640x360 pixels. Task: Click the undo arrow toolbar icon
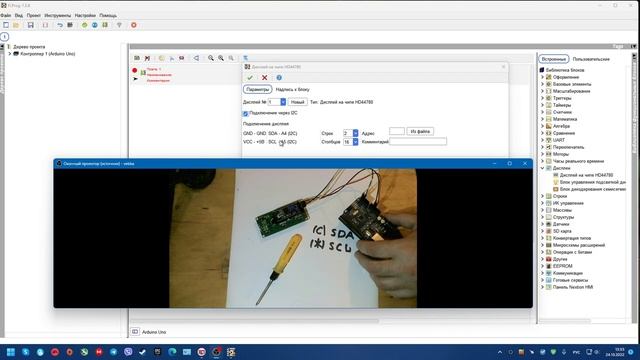pyautogui.click(x=60, y=25)
